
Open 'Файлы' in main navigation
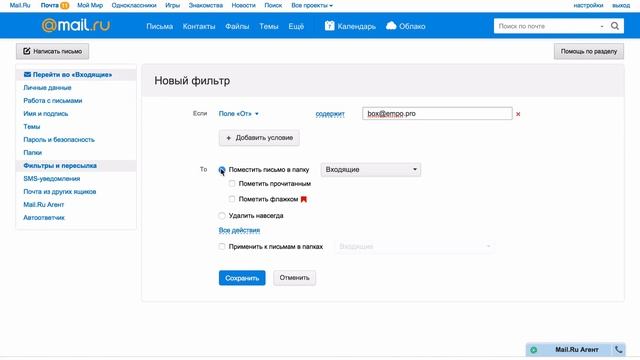(237, 26)
